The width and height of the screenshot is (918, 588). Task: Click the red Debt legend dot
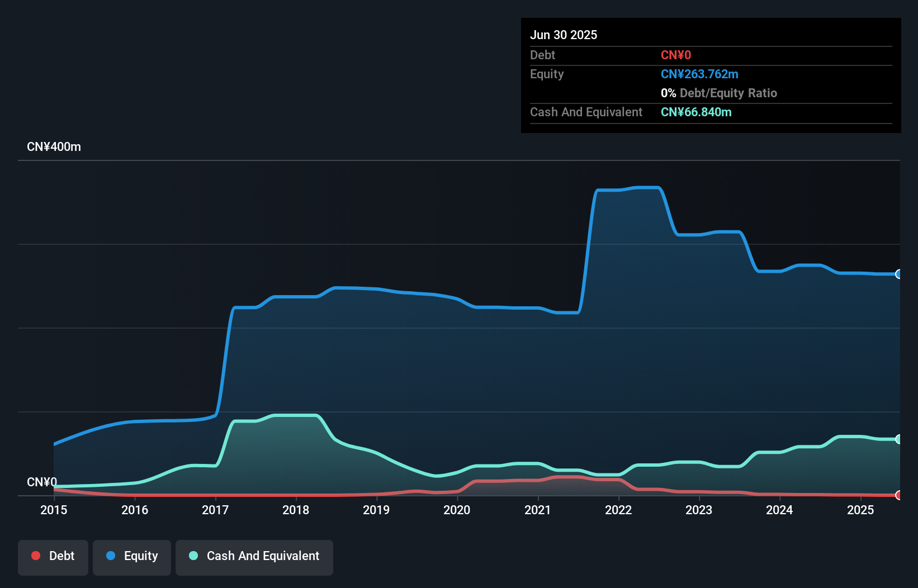[x=36, y=556]
